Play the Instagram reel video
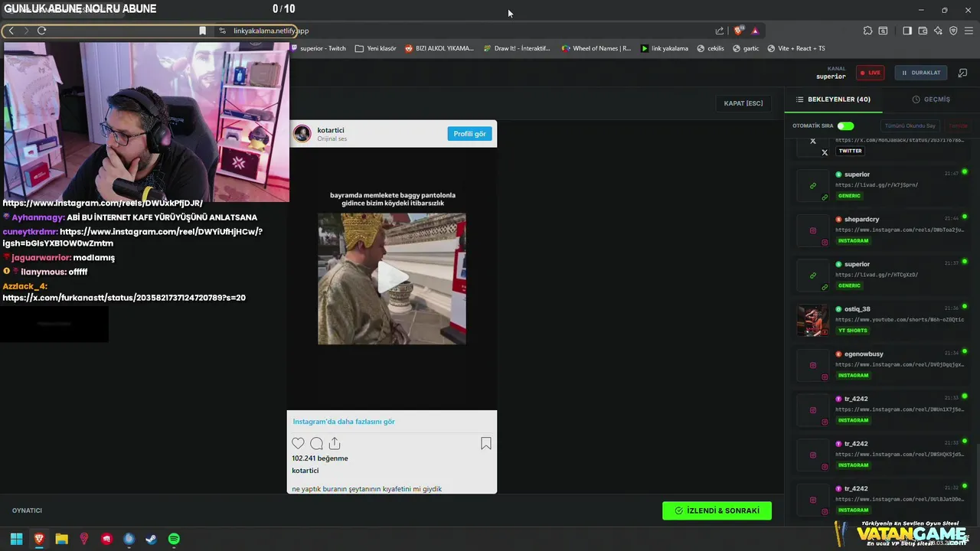Viewport: 980px width, 551px height. click(392, 279)
